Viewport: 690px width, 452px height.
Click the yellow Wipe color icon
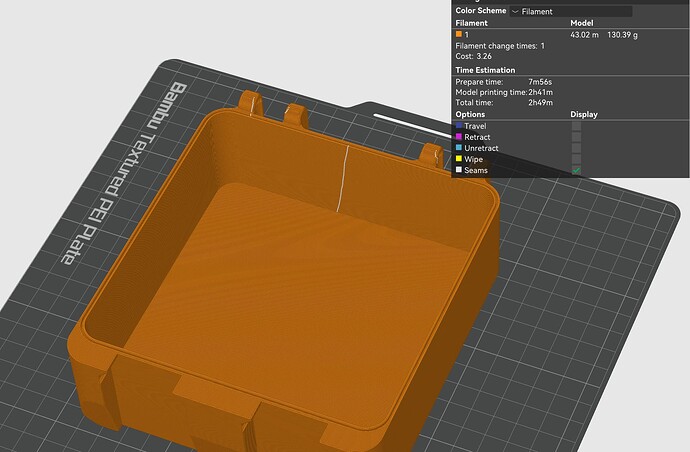pyautogui.click(x=459, y=159)
